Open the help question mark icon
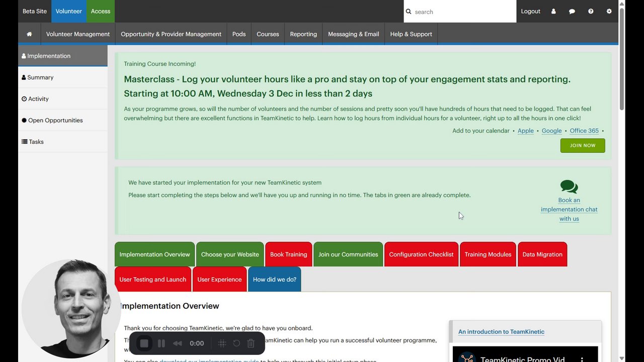Viewport: 644px width, 362px height. tap(591, 11)
